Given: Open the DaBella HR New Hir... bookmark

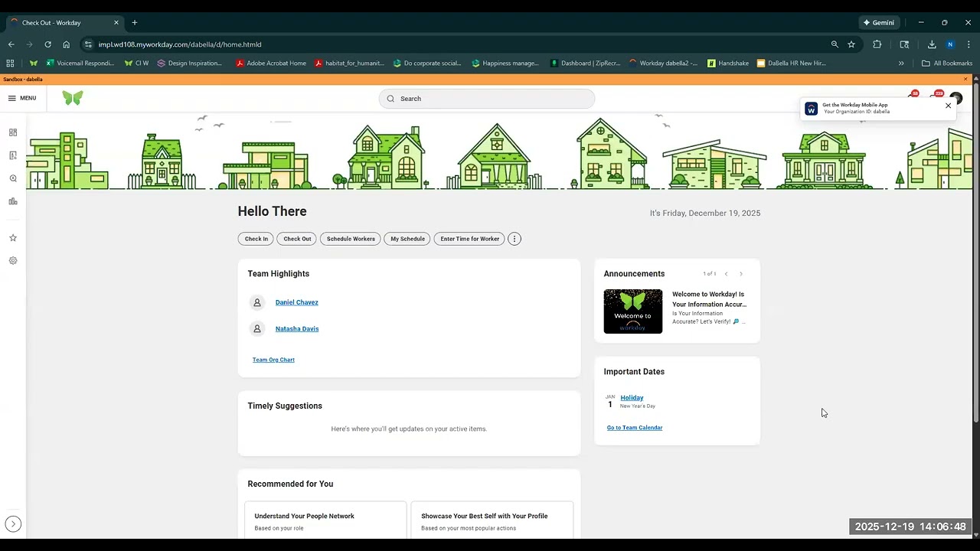Looking at the screenshot, I should (792, 64).
